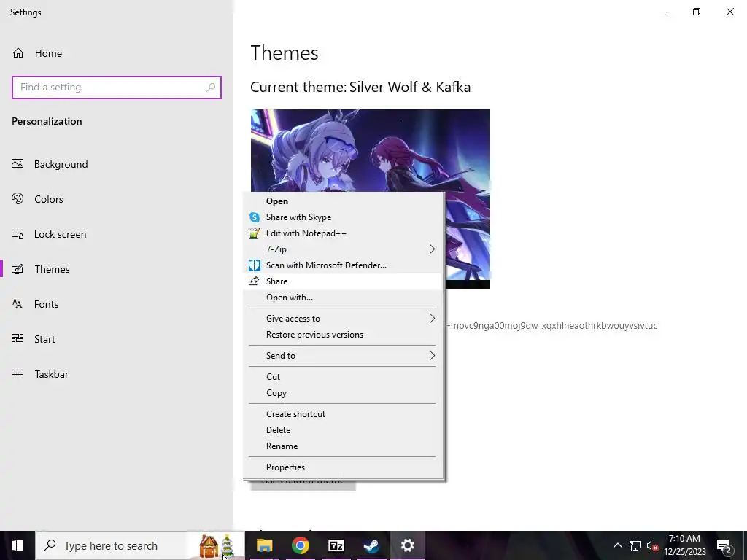747x560 pixels.
Task: Open the Lock screen settings page
Action: [49, 234]
